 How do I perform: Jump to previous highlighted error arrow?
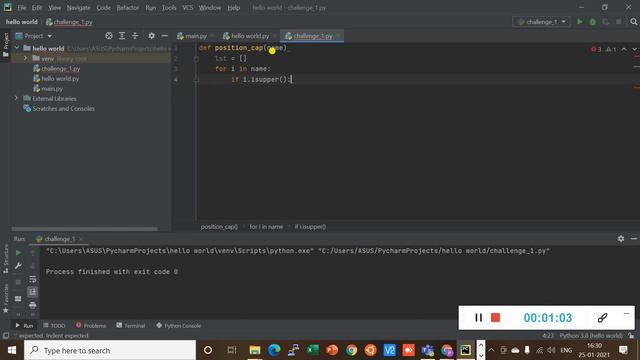[624, 49]
